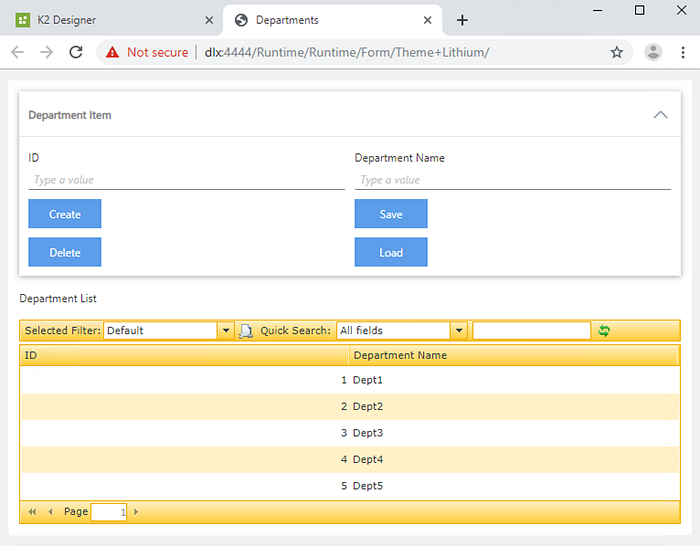Screen dimensions: 700x546
Task: Reload the page with browser refresh icon
Action: (75, 52)
